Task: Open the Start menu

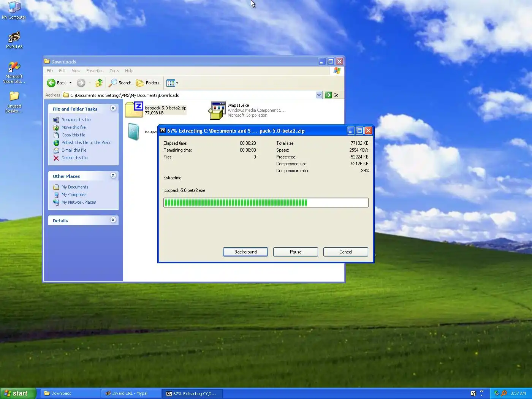Action: 18,393
